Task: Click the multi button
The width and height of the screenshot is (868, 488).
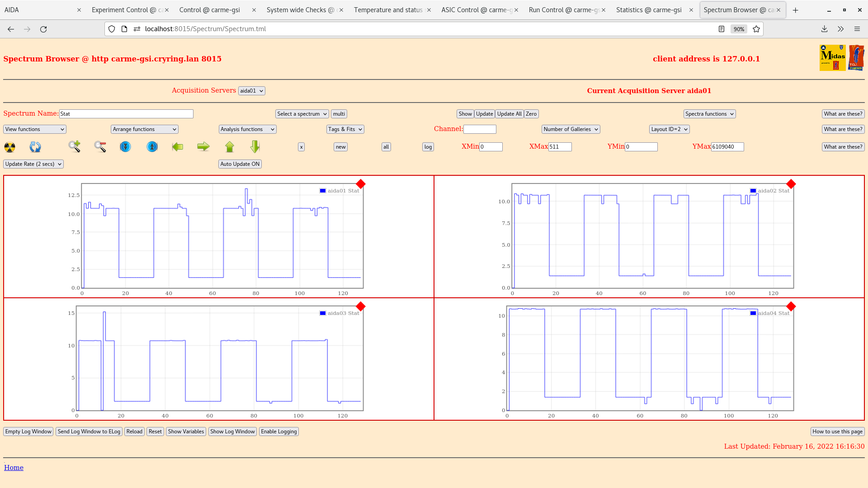Action: pos(339,114)
